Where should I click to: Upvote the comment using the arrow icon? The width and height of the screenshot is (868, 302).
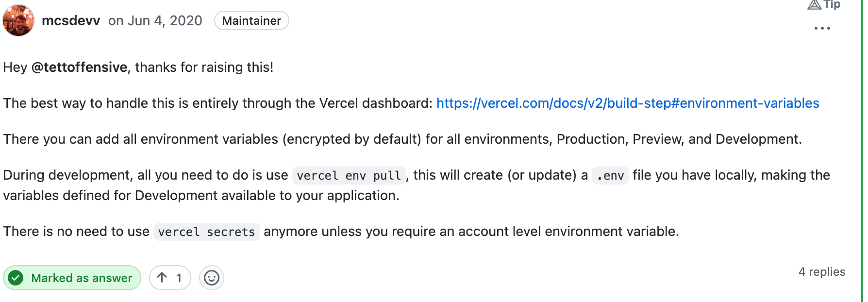[163, 277]
